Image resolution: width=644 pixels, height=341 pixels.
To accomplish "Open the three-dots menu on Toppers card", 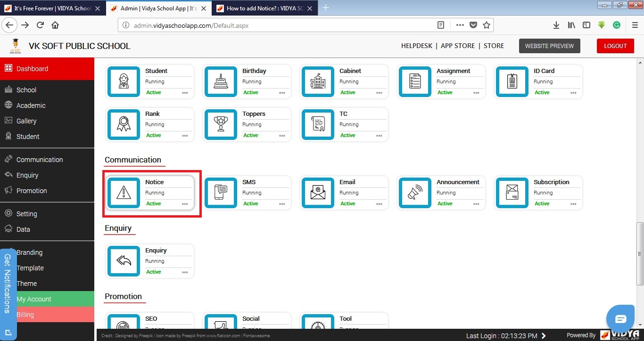I will (282, 136).
